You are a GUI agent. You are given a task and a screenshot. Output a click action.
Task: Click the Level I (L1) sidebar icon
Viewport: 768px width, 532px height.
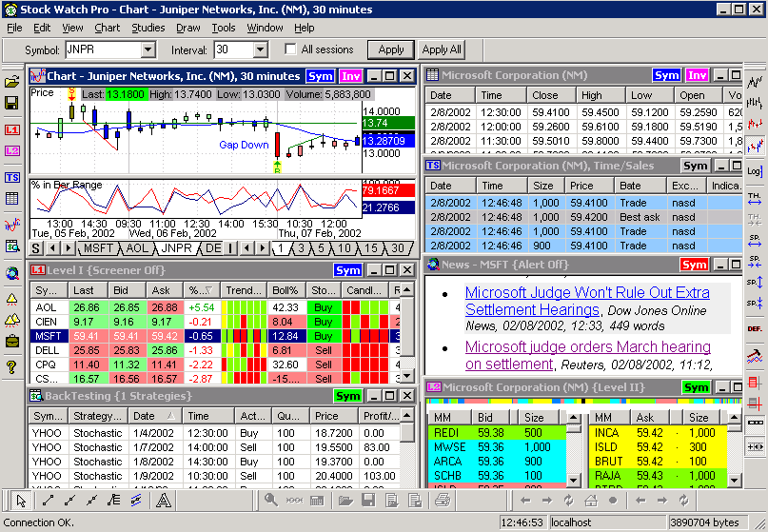click(x=12, y=128)
